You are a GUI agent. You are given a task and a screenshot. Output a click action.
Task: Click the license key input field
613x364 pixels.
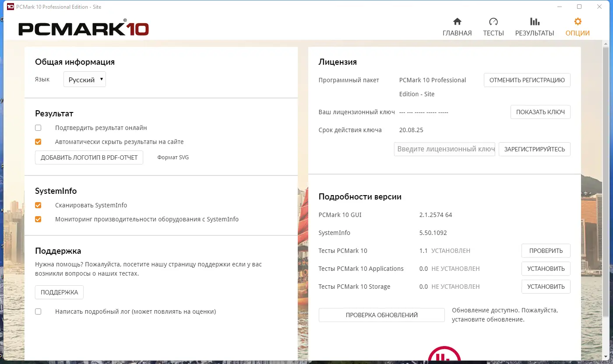pos(444,149)
